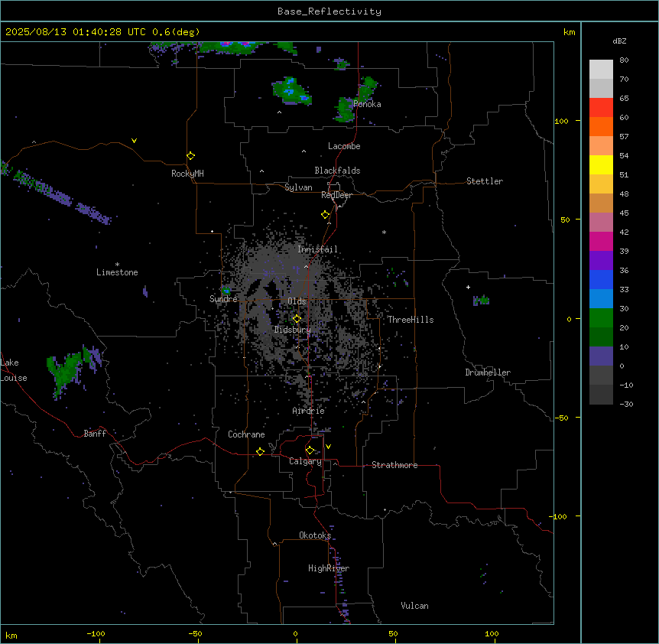Click the green storm cell west of Ponoka
The width and height of the screenshot is (659, 644).
click(x=292, y=91)
